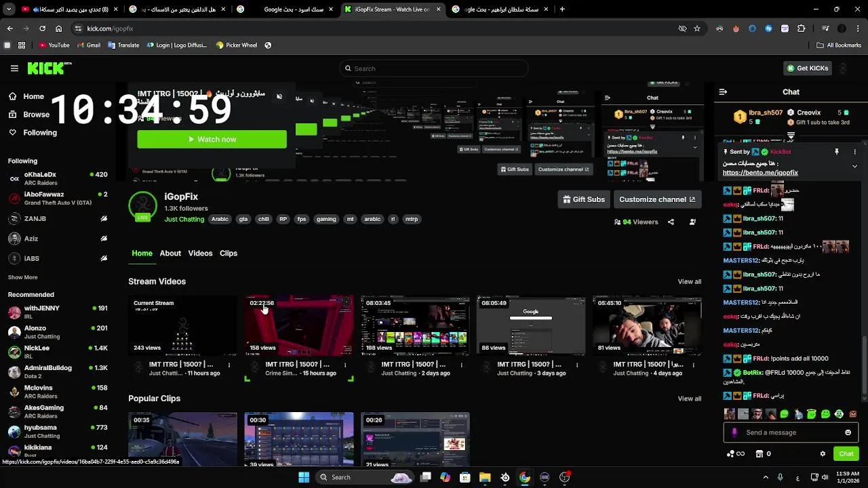Open Customize channel link

tap(656, 199)
